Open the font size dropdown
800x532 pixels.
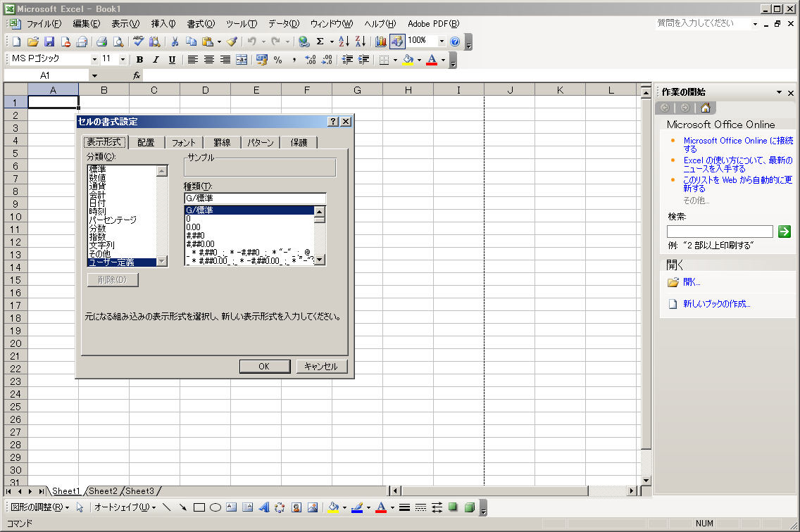coord(123,60)
